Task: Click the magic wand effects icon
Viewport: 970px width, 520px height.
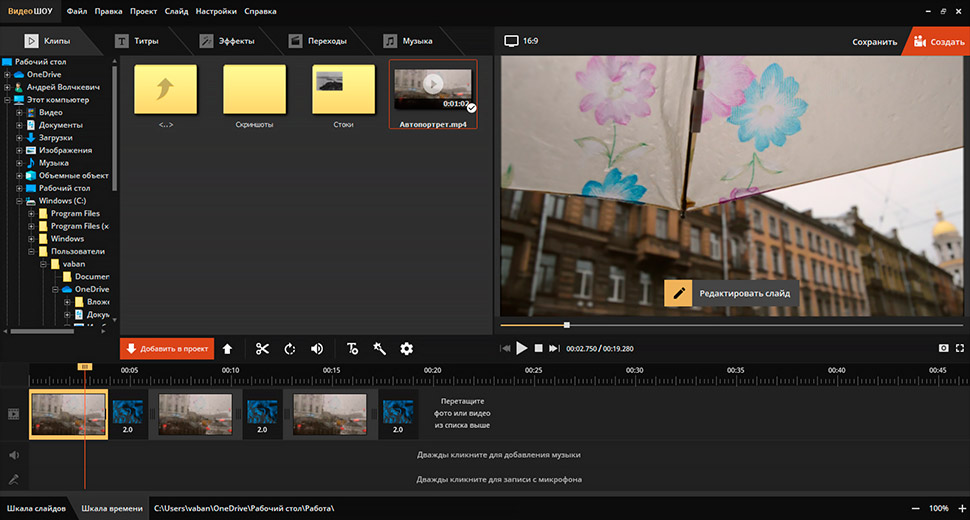Action: point(379,349)
